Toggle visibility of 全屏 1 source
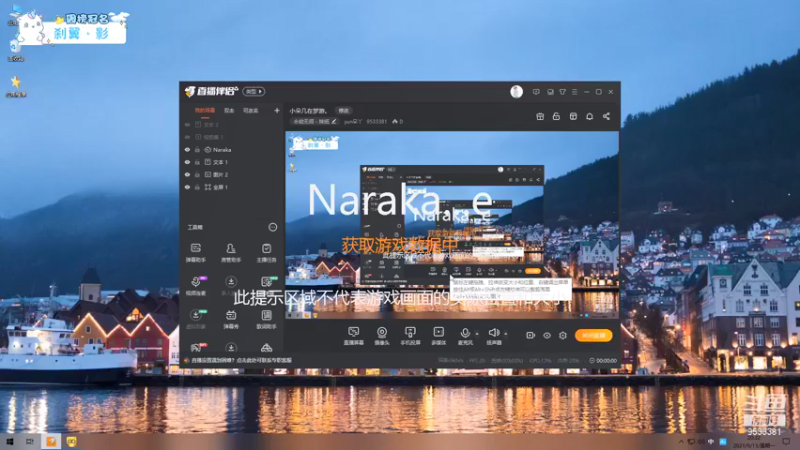Image resolution: width=800 pixels, height=450 pixels. pos(187,187)
